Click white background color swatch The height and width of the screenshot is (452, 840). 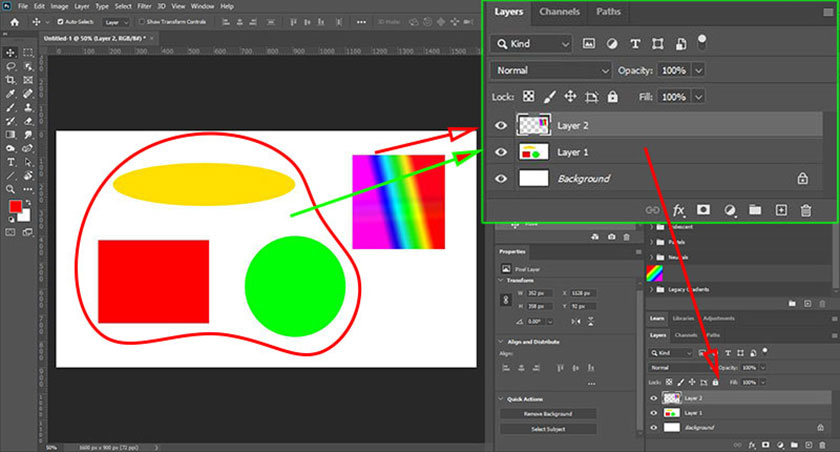(x=25, y=216)
